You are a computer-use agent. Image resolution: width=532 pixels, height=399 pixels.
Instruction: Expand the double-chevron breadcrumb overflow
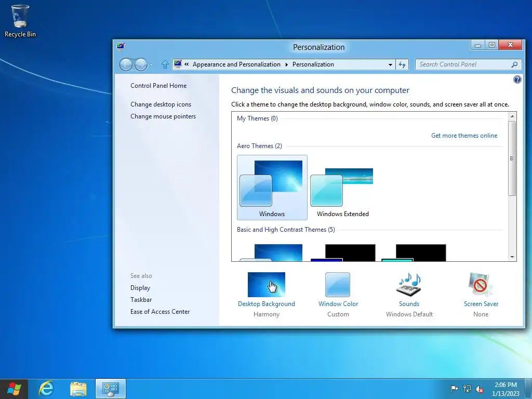(187, 64)
